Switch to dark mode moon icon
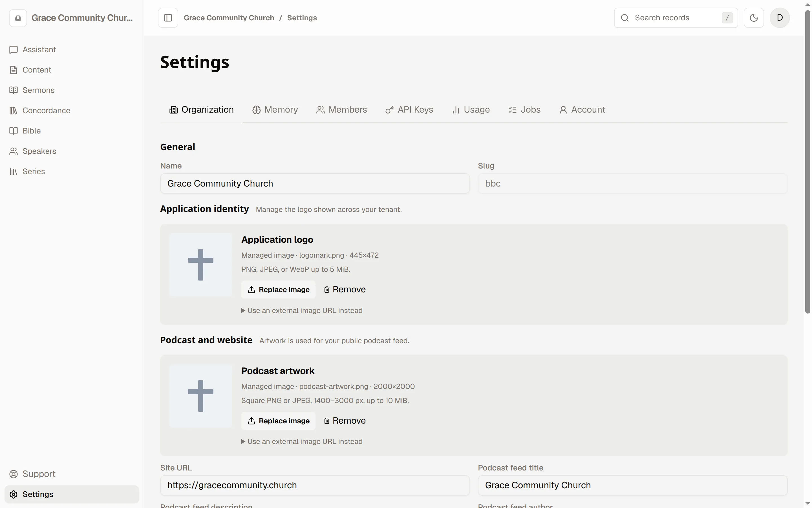812x508 pixels. point(754,18)
